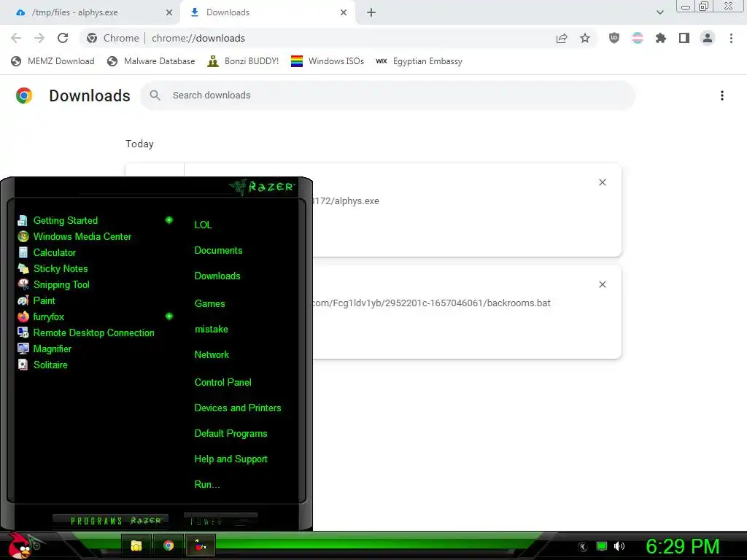Screen dimensions: 747x560
Task: Open Solitaire game
Action: (43, 365)
